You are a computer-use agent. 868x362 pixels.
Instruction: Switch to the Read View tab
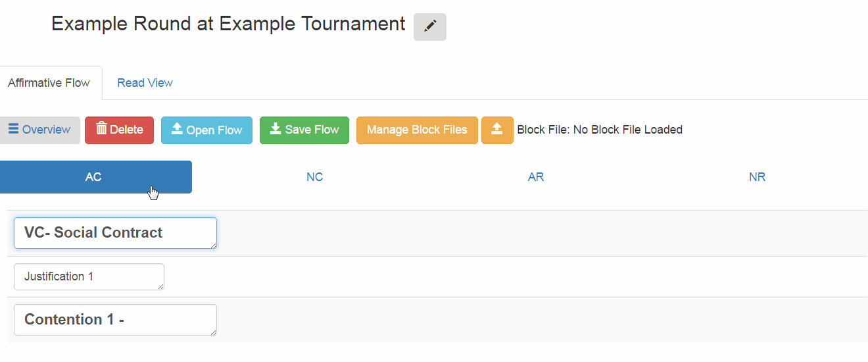pyautogui.click(x=145, y=83)
